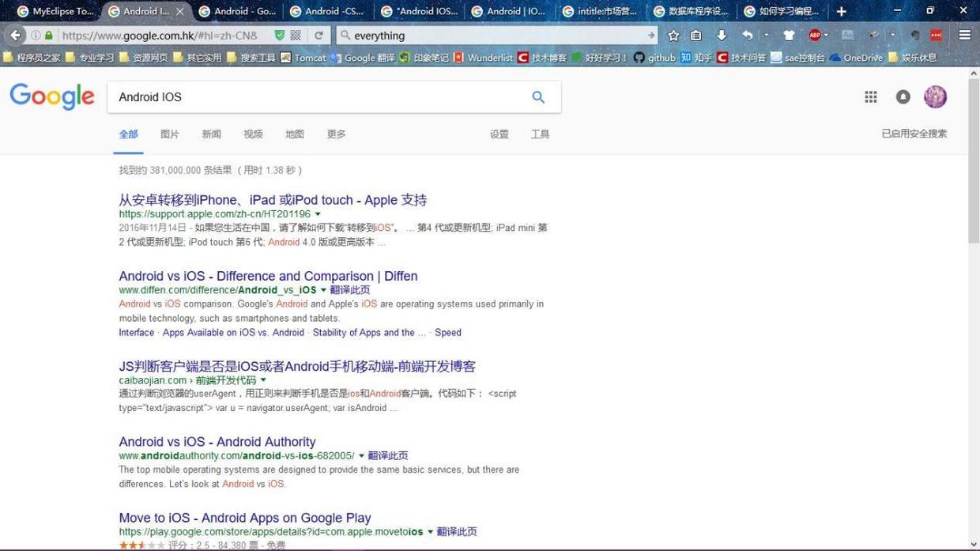Switch to the 数据库程序设... browser tab
The height and width of the screenshot is (551, 980).
coord(691,11)
